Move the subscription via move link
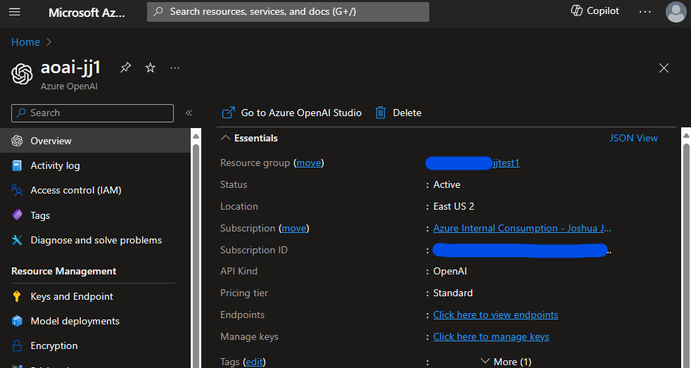Image resolution: width=691 pixels, height=368 pixels. [x=294, y=228]
